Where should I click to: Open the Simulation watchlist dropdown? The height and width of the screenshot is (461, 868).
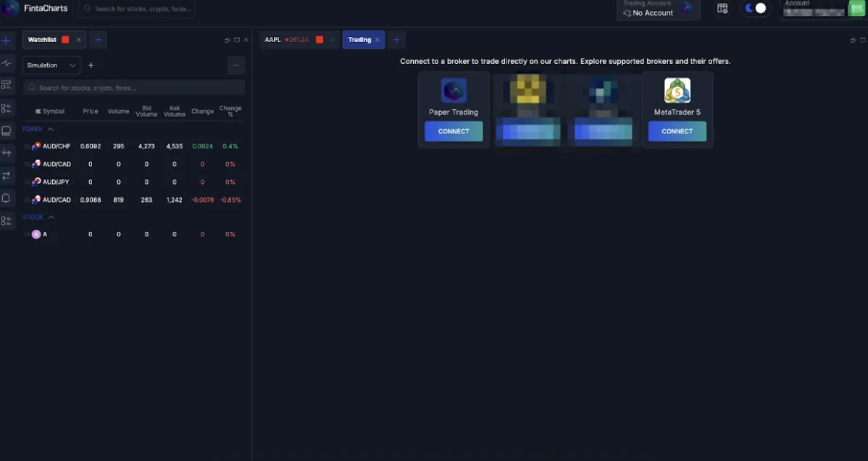(x=51, y=65)
